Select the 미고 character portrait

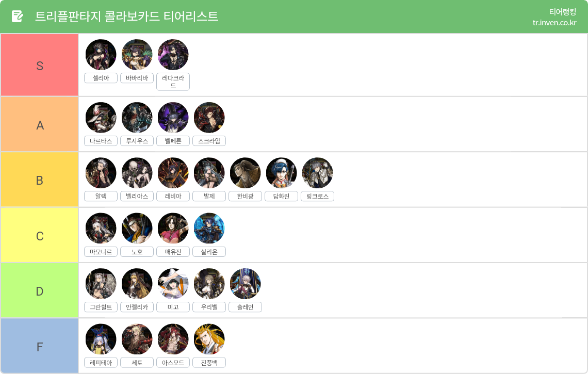173,284
